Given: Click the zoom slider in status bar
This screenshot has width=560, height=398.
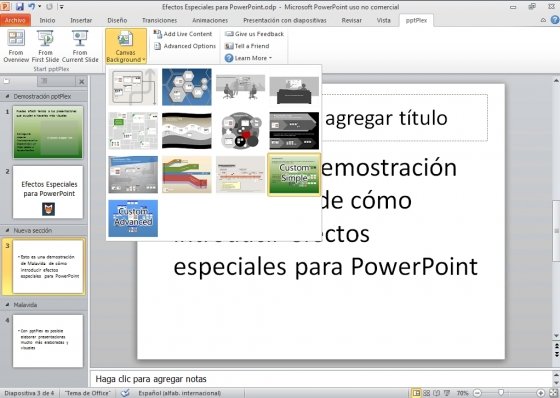Looking at the screenshot, I should [509, 393].
